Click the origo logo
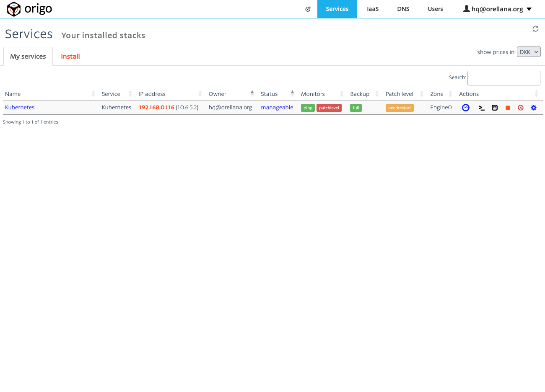Image resolution: width=545 pixels, height=392 pixels. point(29,9)
